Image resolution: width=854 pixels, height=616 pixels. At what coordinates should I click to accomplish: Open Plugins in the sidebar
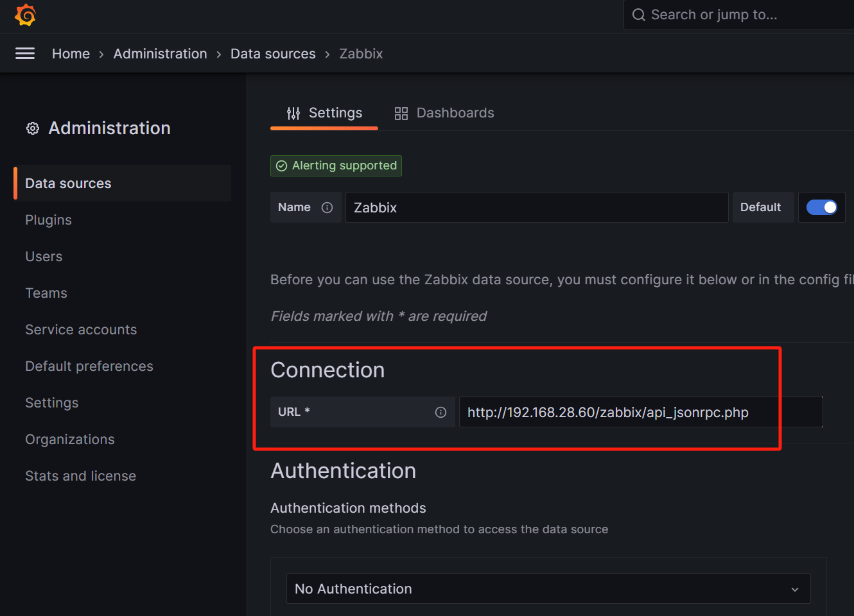[x=48, y=220]
